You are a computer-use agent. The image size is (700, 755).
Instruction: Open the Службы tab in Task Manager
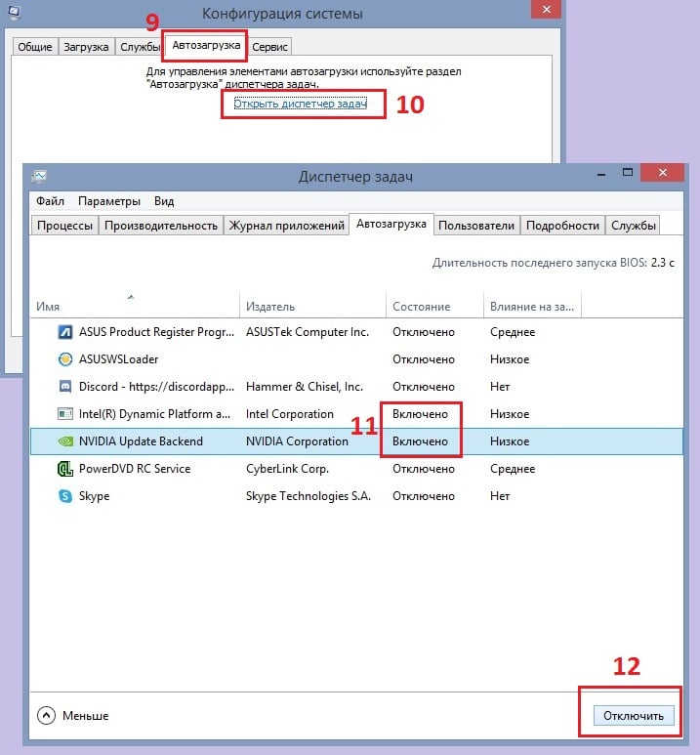coord(633,226)
